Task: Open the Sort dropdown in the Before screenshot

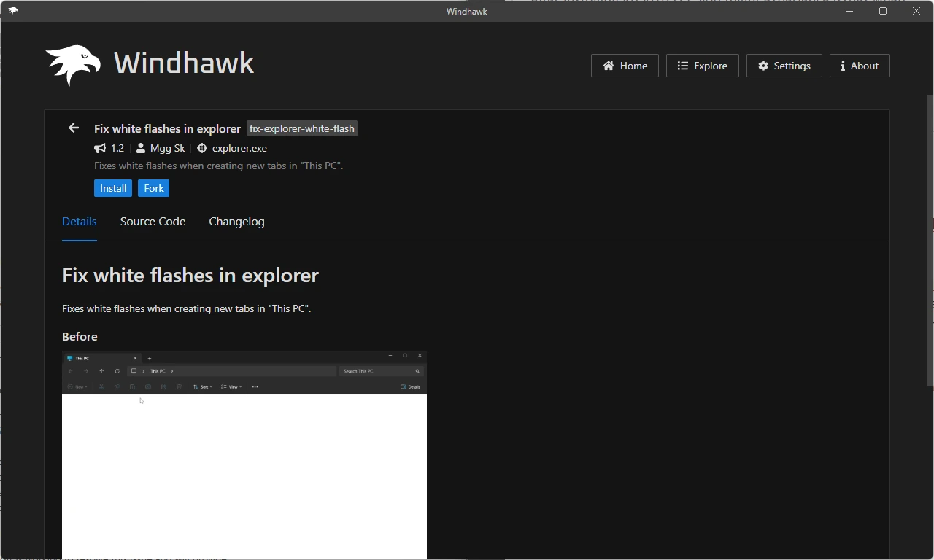Action: tap(203, 386)
